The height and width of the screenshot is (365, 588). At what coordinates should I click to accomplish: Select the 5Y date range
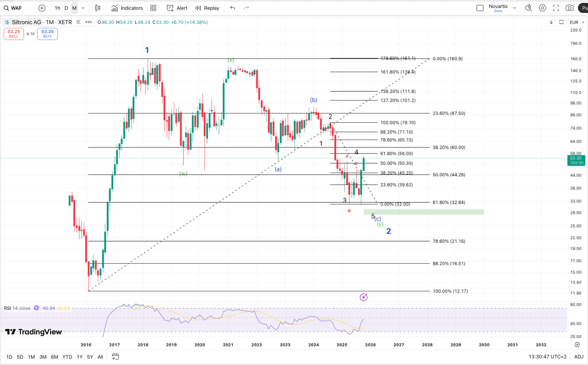coord(90,357)
